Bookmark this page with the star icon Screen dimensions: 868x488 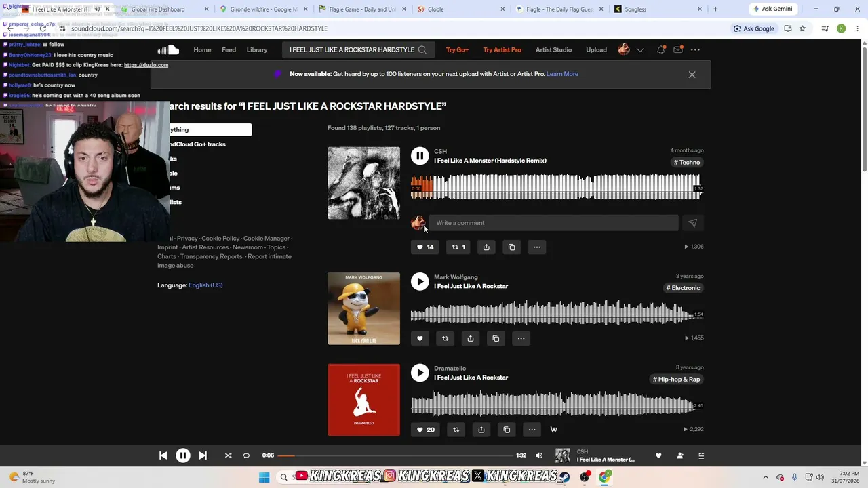tap(802, 28)
